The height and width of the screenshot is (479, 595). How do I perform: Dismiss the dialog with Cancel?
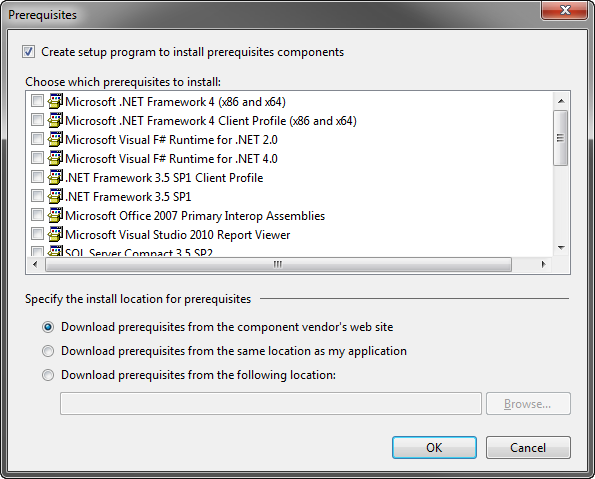[x=528, y=447]
